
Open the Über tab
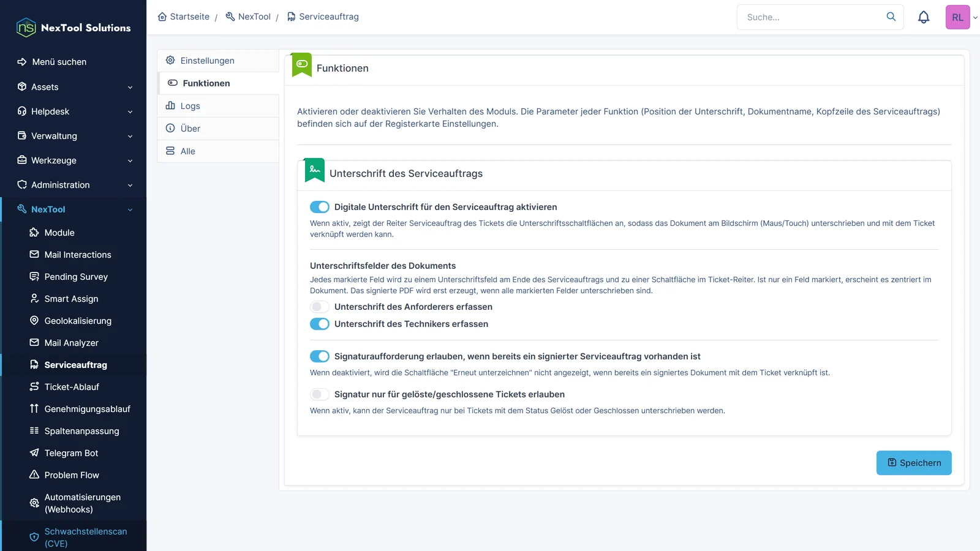click(x=218, y=129)
